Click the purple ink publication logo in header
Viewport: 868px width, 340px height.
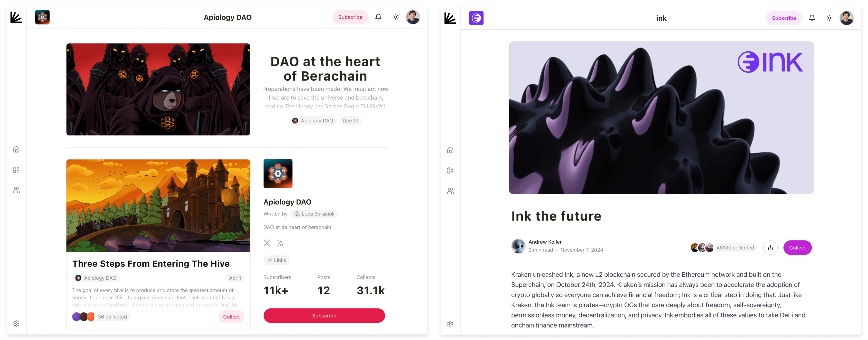tap(476, 18)
